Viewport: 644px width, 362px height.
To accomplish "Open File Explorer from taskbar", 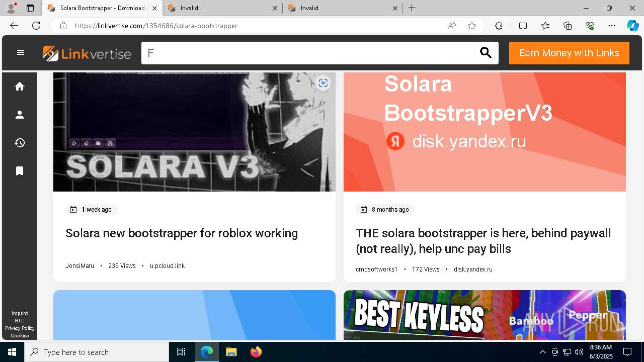I will (x=231, y=352).
